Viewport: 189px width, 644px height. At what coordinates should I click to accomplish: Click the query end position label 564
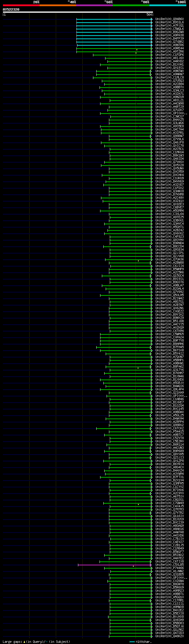tap(149, 14)
